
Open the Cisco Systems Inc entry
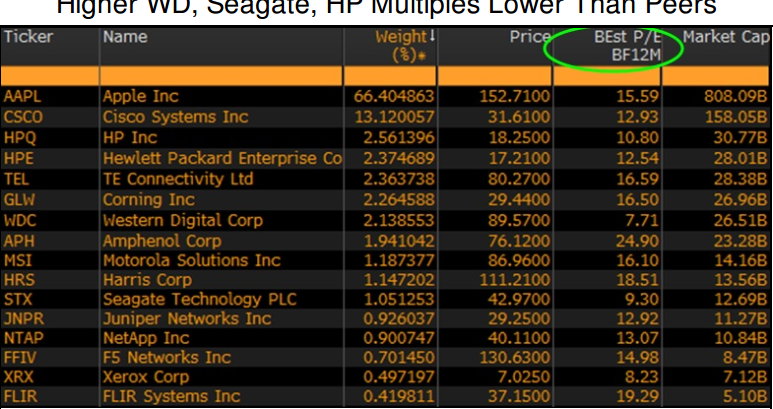(175, 117)
